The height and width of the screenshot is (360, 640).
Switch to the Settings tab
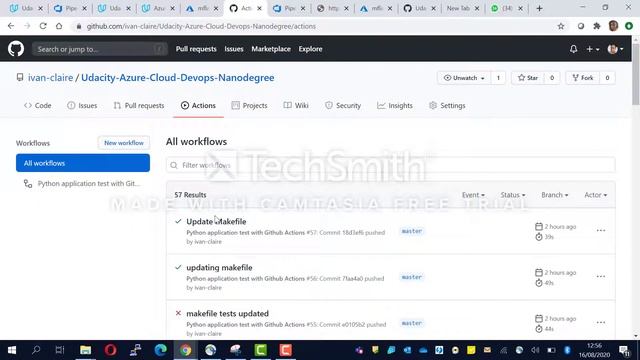pos(447,105)
